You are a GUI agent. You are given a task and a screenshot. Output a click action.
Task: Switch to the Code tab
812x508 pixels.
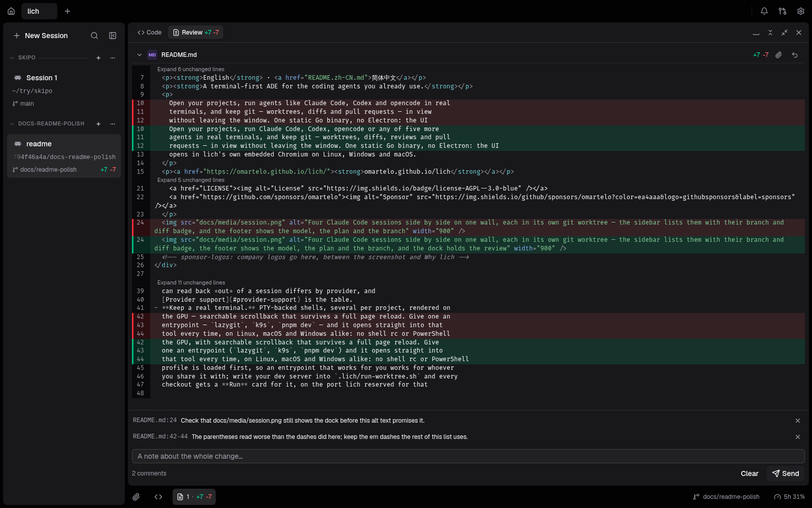point(149,33)
